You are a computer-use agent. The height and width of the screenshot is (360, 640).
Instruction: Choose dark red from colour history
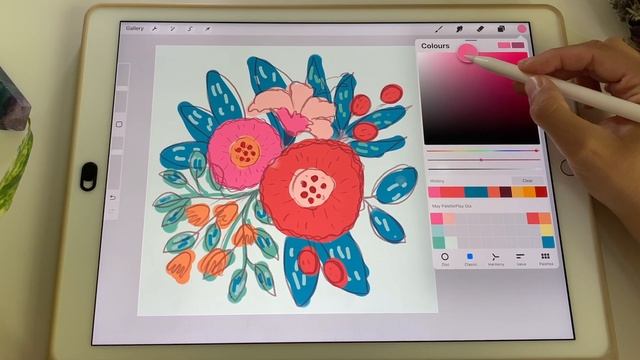[x=541, y=192]
